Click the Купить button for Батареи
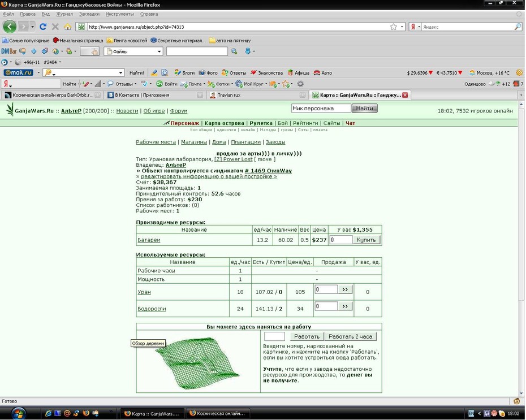This screenshot has height=420, width=526. pyautogui.click(x=367, y=240)
